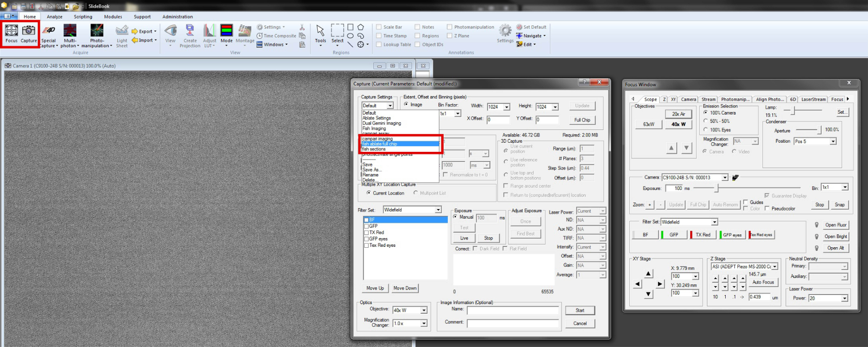Select 'fish ablate full chip' setting
This screenshot has width=868, height=347.
(x=399, y=144)
